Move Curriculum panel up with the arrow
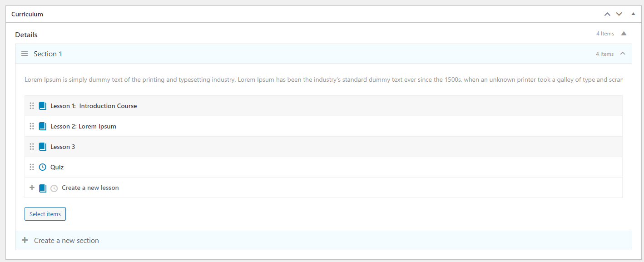 pyautogui.click(x=607, y=14)
